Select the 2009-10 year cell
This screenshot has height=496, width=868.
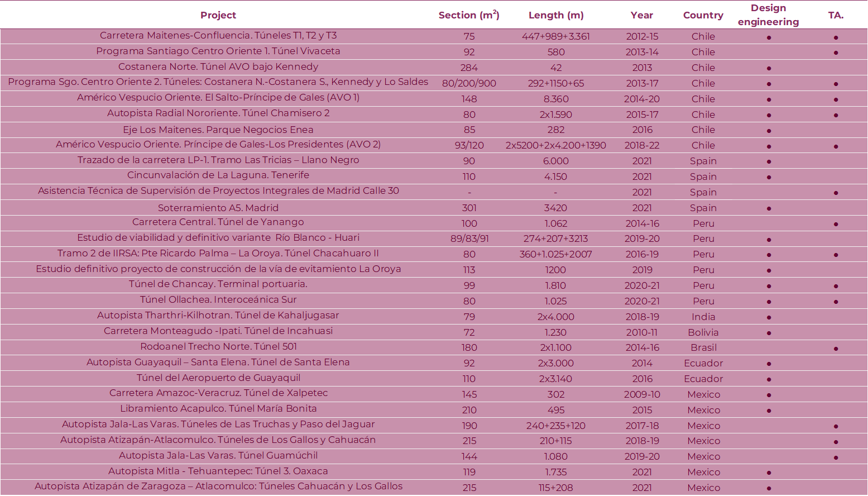641,394
